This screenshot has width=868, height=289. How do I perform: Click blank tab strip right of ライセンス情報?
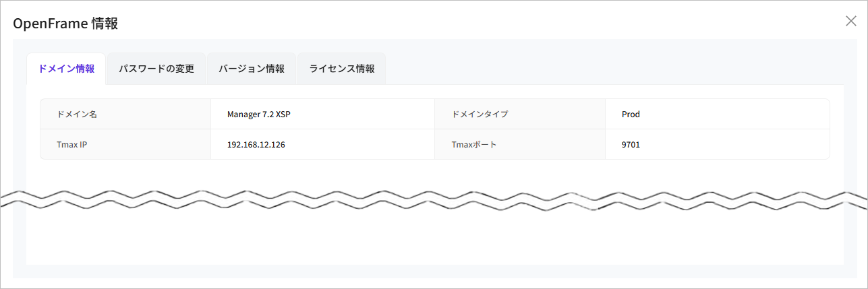(607, 69)
